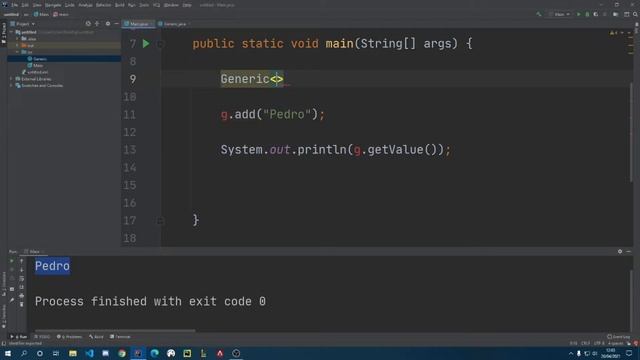Open Search Everywhere magnifier icon
Image resolution: width=640 pixels, height=360 pixels.
635,14
